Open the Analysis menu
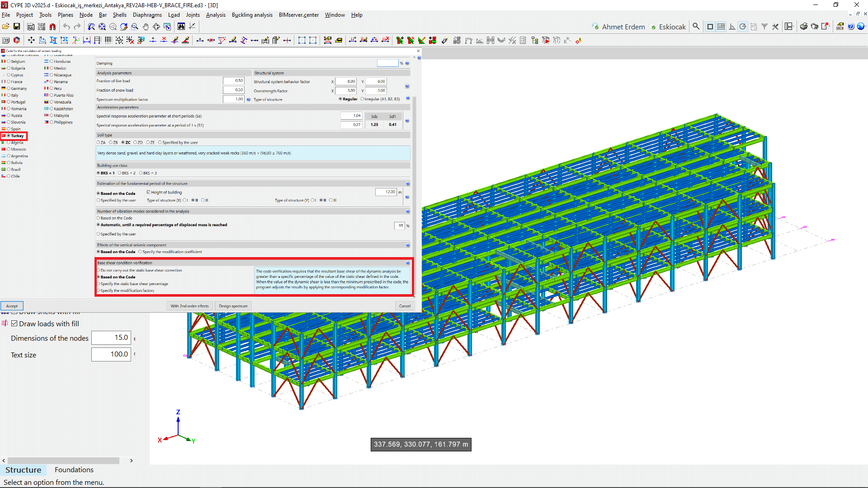The height and width of the screenshot is (488, 868). (216, 15)
